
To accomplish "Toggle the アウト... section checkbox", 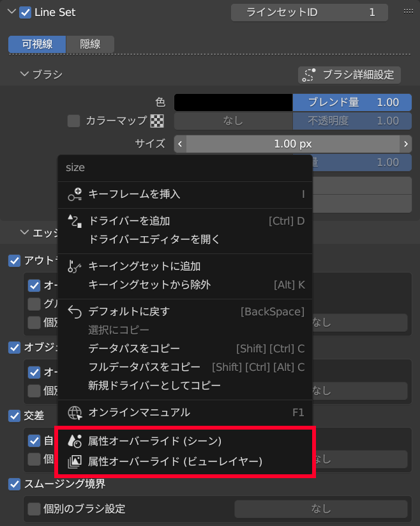I will (x=14, y=260).
